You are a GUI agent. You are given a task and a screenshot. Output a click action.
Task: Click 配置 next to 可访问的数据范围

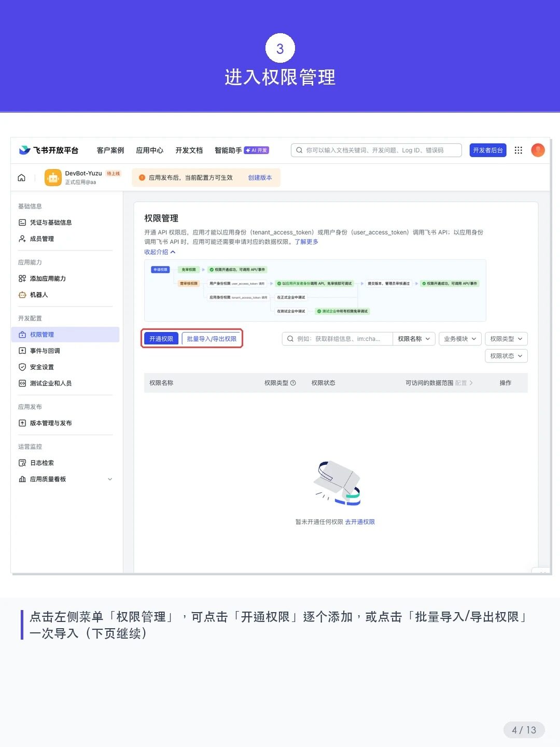(x=464, y=383)
